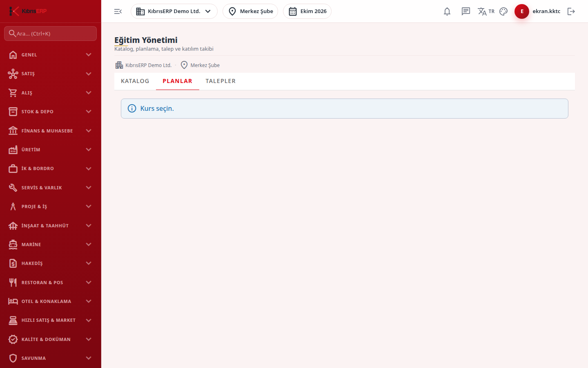Click the Üretim factory icon
588x368 pixels.
pyautogui.click(x=13, y=150)
